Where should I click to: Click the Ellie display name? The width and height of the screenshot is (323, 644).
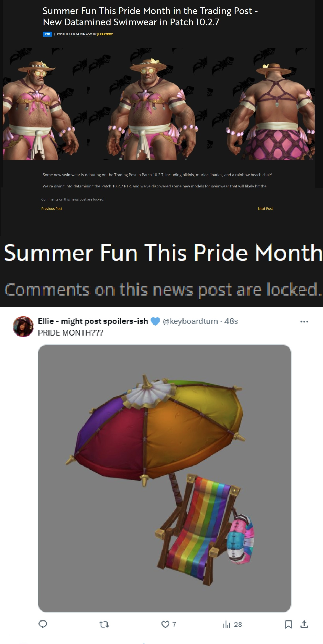(93, 321)
